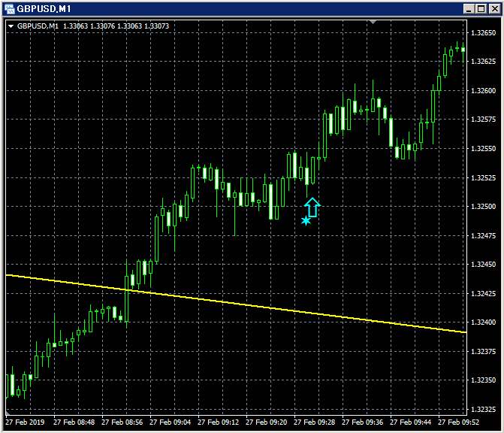Click the 1.32400 price label

[483, 322]
